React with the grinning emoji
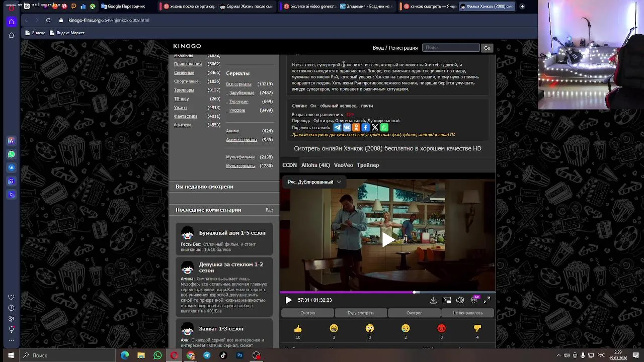 [x=334, y=329]
